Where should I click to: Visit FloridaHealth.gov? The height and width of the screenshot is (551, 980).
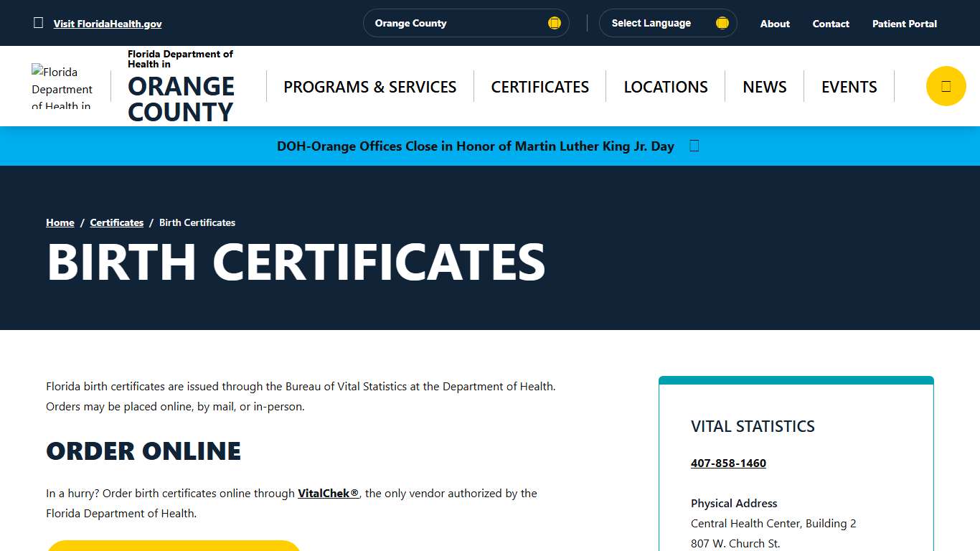pyautogui.click(x=108, y=23)
